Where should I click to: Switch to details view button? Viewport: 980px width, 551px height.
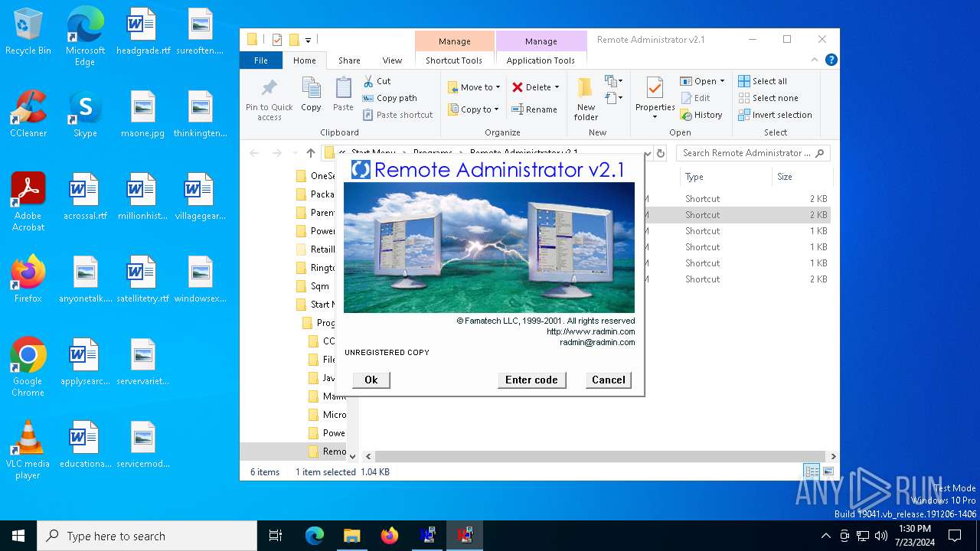pos(811,471)
